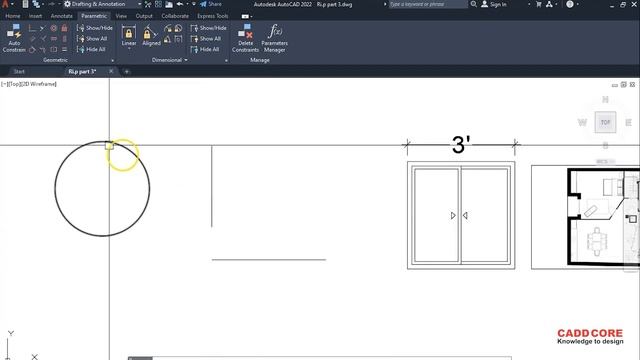This screenshot has height=360, width=640.
Task: Open Geometric panel settings launcher arrow
Action: (113, 60)
